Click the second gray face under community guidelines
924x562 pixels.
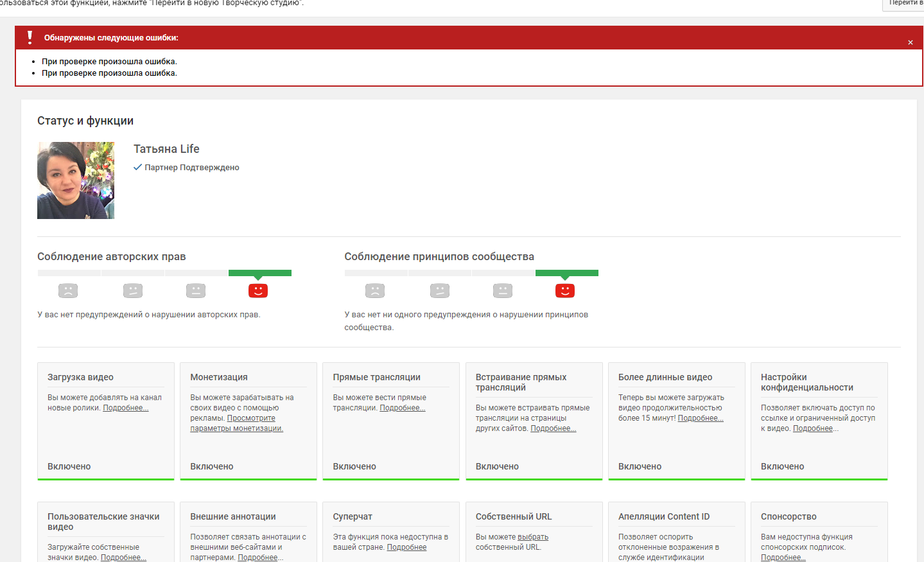click(440, 290)
